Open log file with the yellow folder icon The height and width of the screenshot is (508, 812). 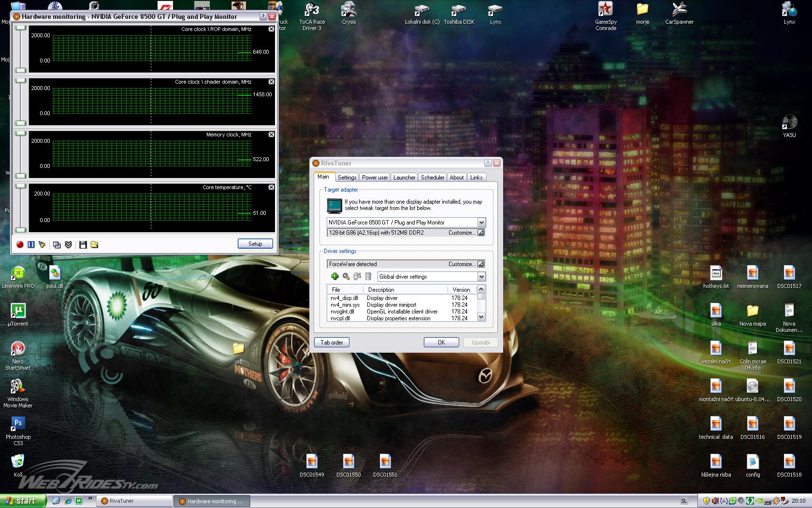(x=94, y=245)
